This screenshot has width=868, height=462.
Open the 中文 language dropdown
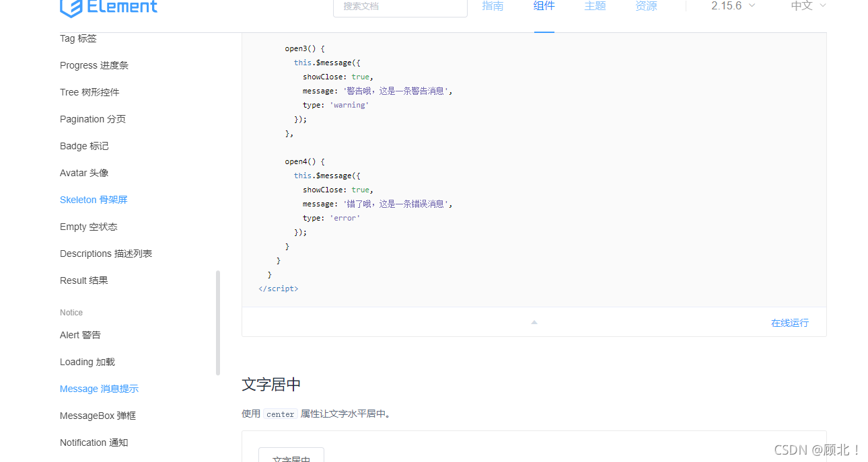pyautogui.click(x=808, y=6)
